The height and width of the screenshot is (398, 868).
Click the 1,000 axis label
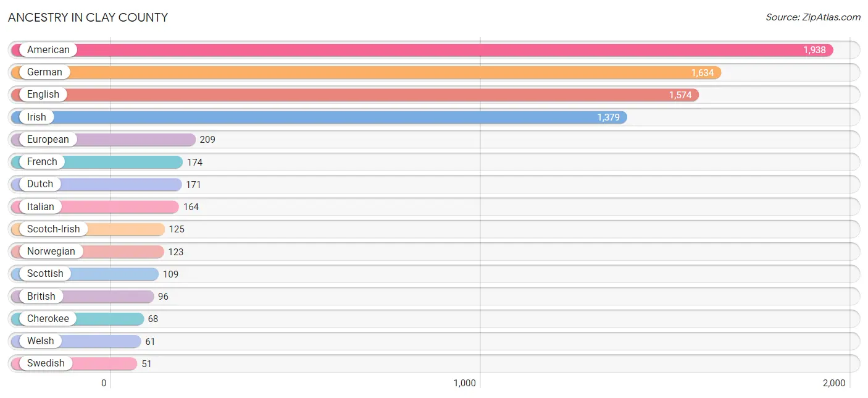tap(464, 383)
